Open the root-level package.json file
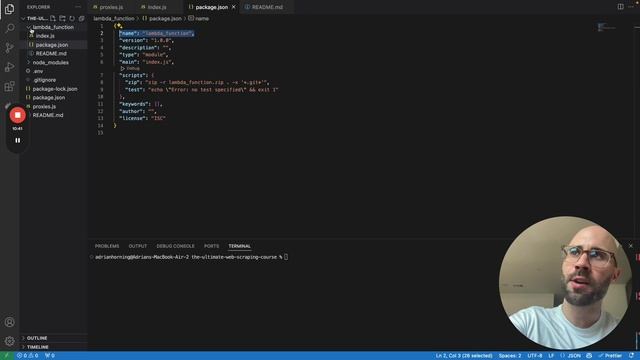The width and height of the screenshot is (640, 360). [x=49, y=98]
